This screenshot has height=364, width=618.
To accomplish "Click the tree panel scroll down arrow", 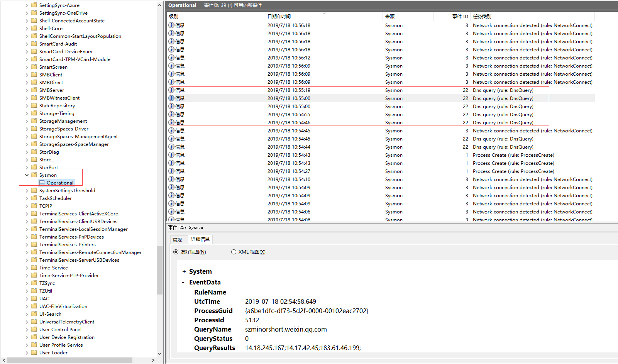I will coord(159,354).
